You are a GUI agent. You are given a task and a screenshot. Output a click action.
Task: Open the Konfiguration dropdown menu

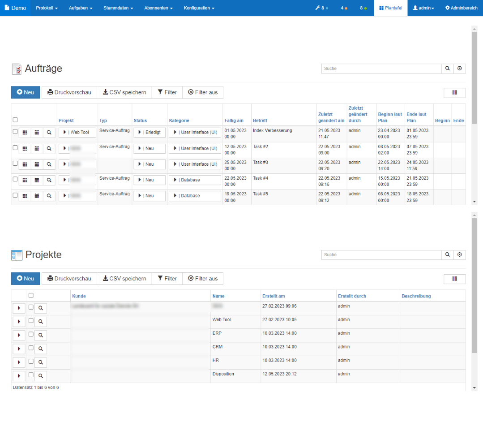click(x=199, y=8)
